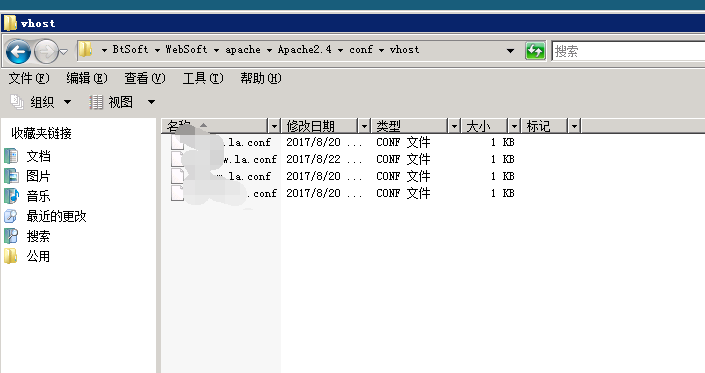Open 搜索 in favorite links
705x373 pixels.
pos(38,236)
